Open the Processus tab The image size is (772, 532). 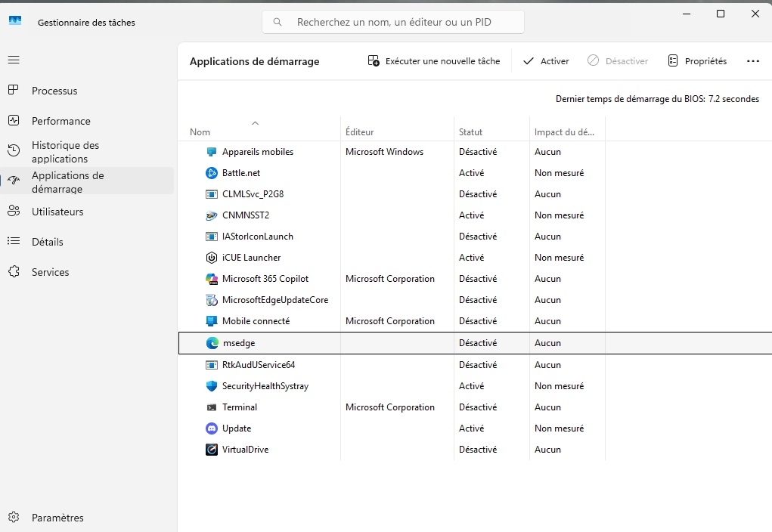click(87, 91)
